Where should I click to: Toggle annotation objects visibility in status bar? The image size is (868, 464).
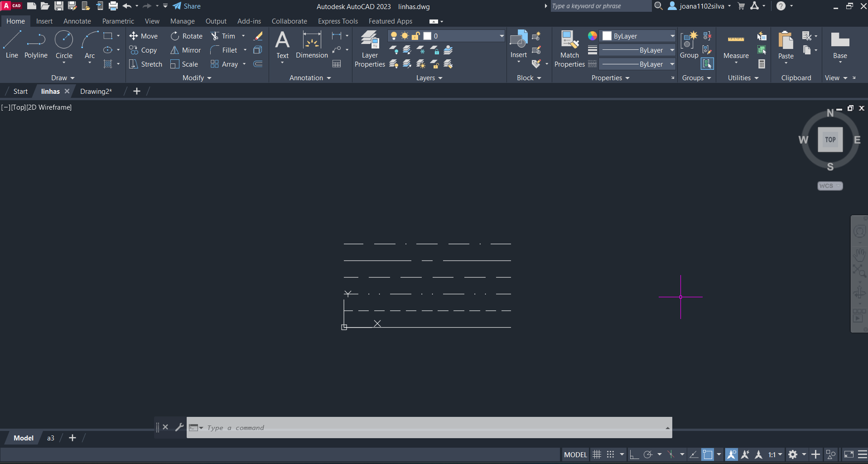[731, 454]
